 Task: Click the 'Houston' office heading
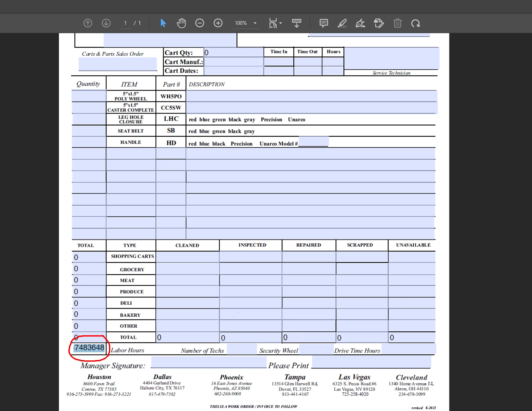[x=99, y=377]
